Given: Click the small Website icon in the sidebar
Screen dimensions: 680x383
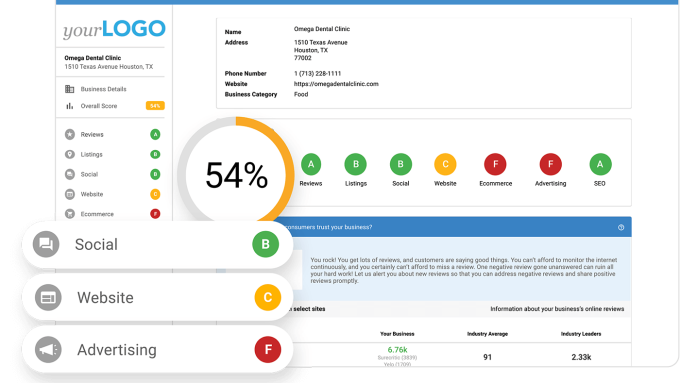Looking at the screenshot, I should [x=70, y=194].
